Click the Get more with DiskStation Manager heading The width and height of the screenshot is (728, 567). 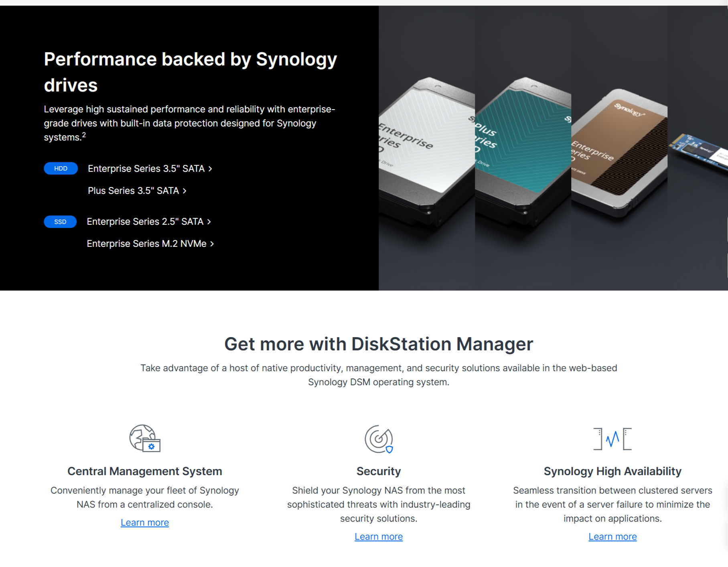tap(379, 344)
